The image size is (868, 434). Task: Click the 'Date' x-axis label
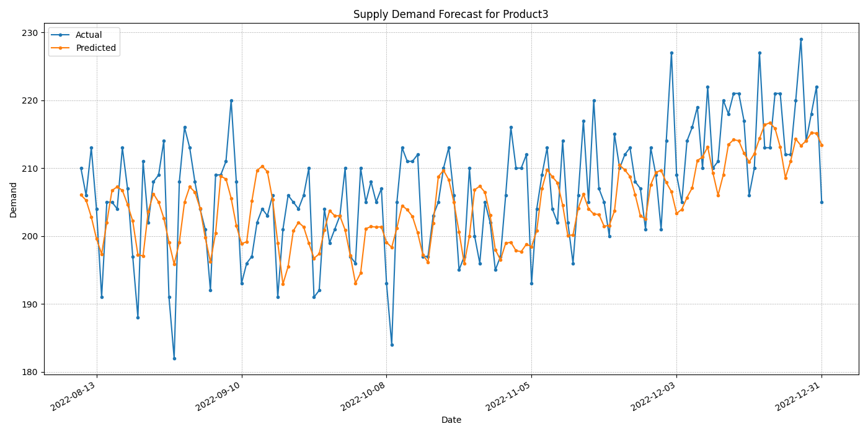(x=451, y=420)
